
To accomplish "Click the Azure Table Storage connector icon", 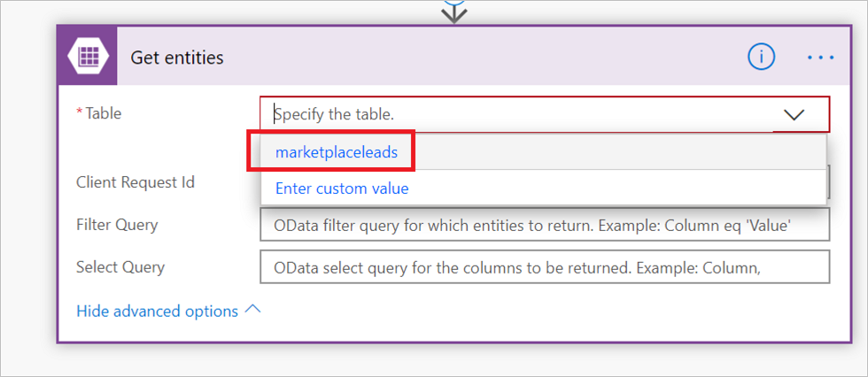I will [x=88, y=56].
